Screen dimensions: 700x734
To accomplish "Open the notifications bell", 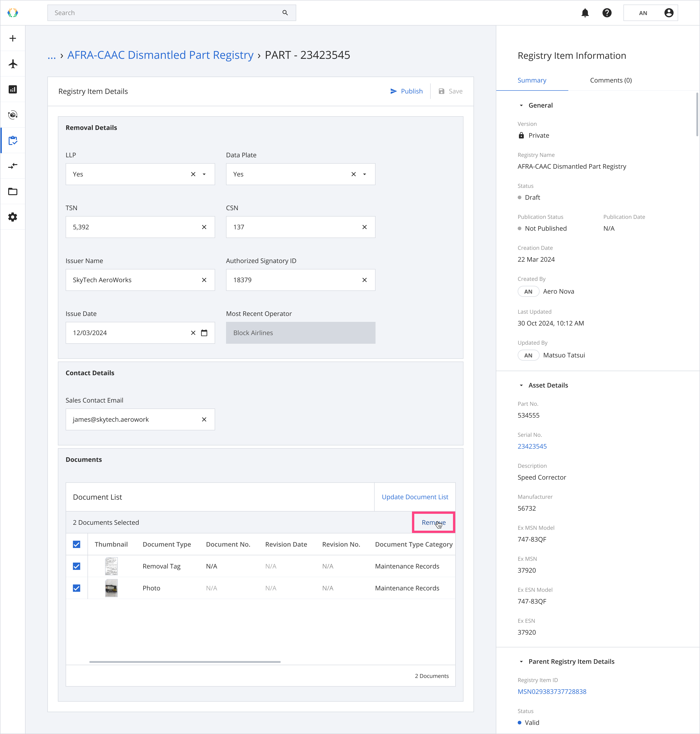I will [x=585, y=13].
